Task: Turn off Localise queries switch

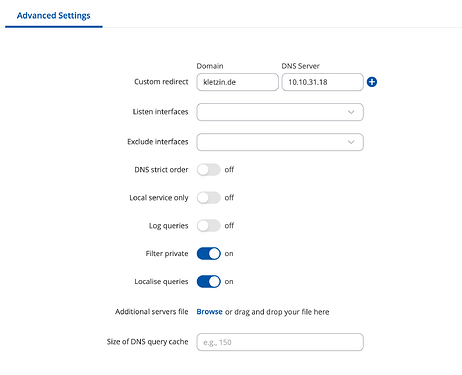Action: (209, 282)
